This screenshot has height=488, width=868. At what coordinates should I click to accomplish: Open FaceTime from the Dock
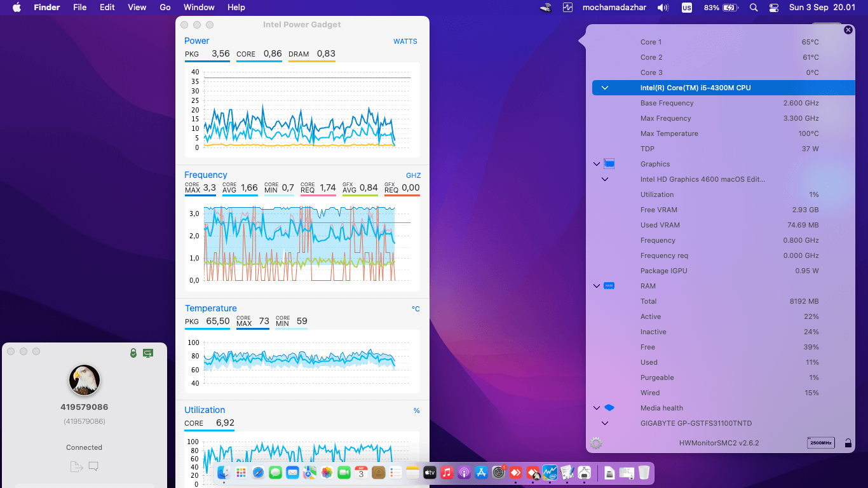(x=344, y=473)
